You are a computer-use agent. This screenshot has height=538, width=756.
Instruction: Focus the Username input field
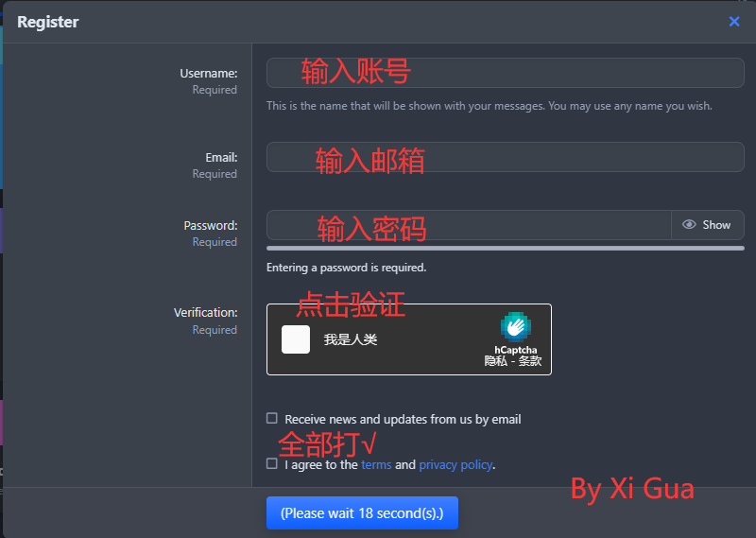coord(505,73)
